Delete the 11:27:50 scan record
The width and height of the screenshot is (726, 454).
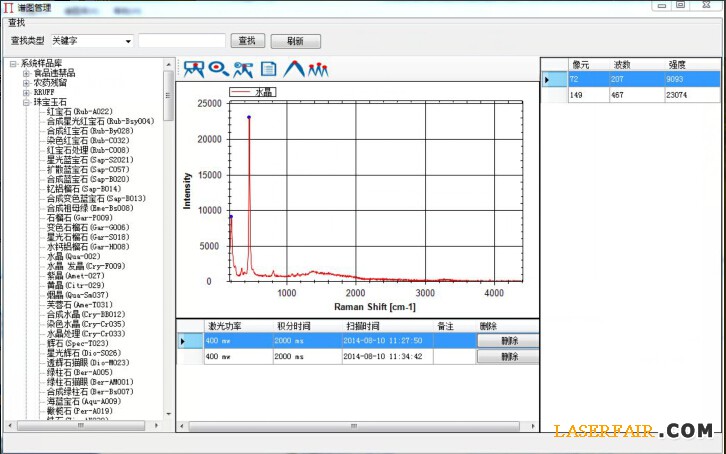pos(509,341)
